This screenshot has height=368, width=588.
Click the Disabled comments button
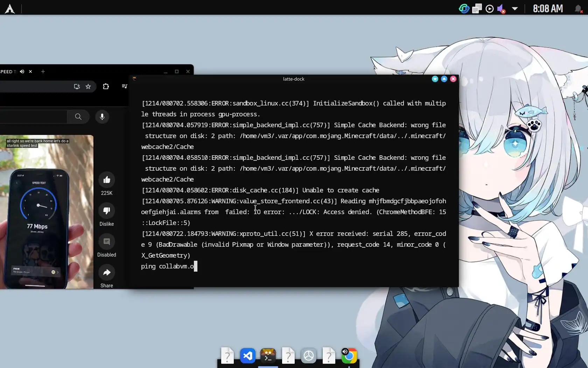(x=107, y=241)
